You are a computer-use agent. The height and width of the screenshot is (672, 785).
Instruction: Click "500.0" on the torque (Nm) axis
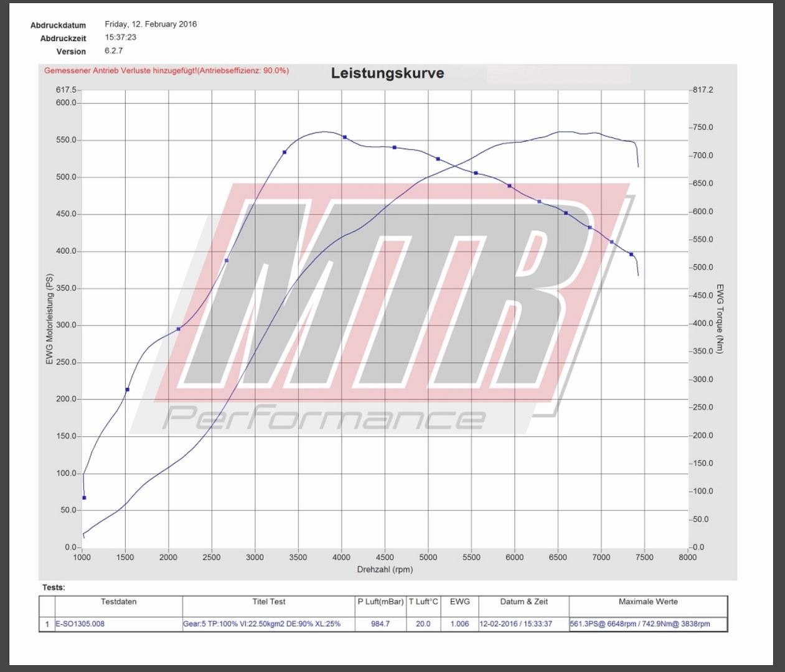[x=703, y=268]
